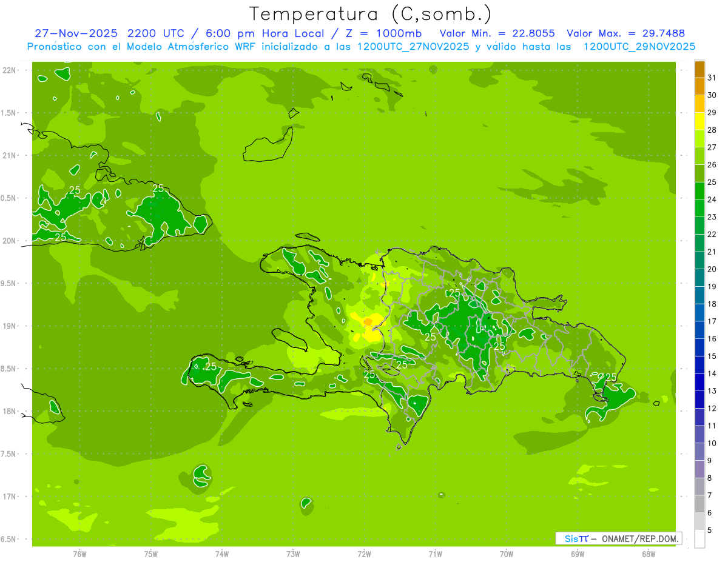Select the gray swatch between 6 and 7
The image size is (728, 562).
[699, 504]
